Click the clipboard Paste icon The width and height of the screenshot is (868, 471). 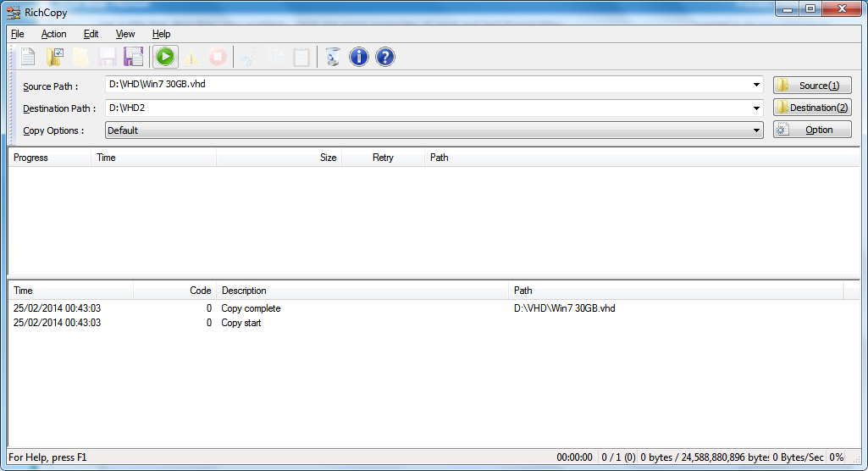[x=301, y=57]
